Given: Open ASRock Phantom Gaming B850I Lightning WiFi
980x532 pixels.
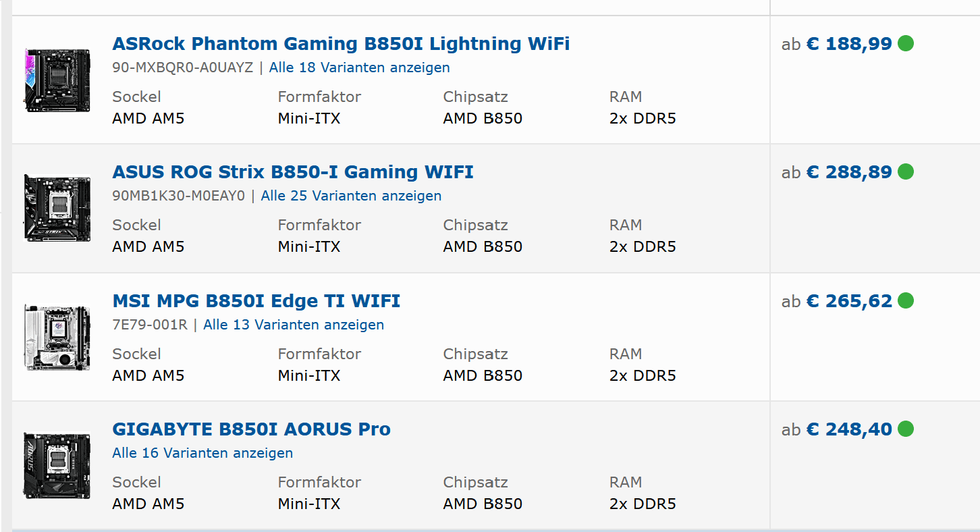Looking at the screenshot, I should 341,44.
